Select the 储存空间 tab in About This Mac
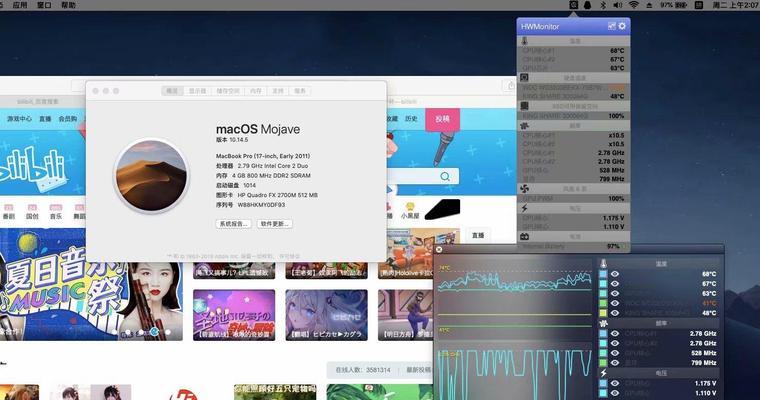Viewport: 760px width, 400px height. point(228,91)
